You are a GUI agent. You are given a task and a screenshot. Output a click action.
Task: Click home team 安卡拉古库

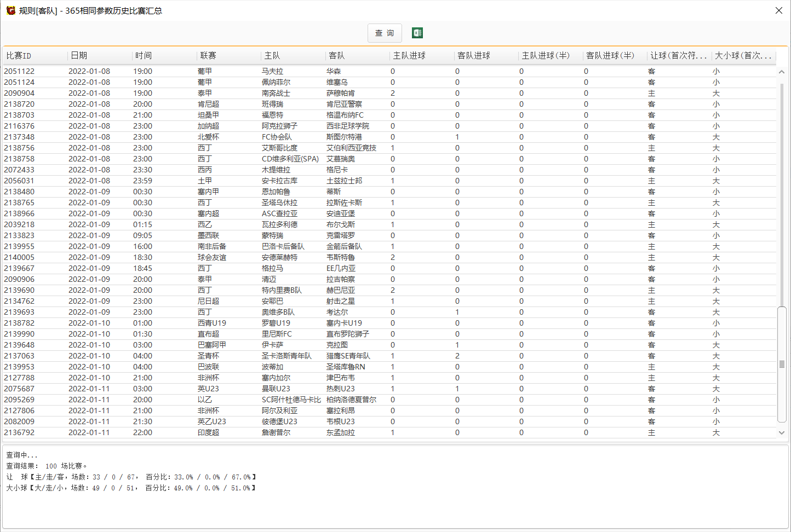coord(279,181)
